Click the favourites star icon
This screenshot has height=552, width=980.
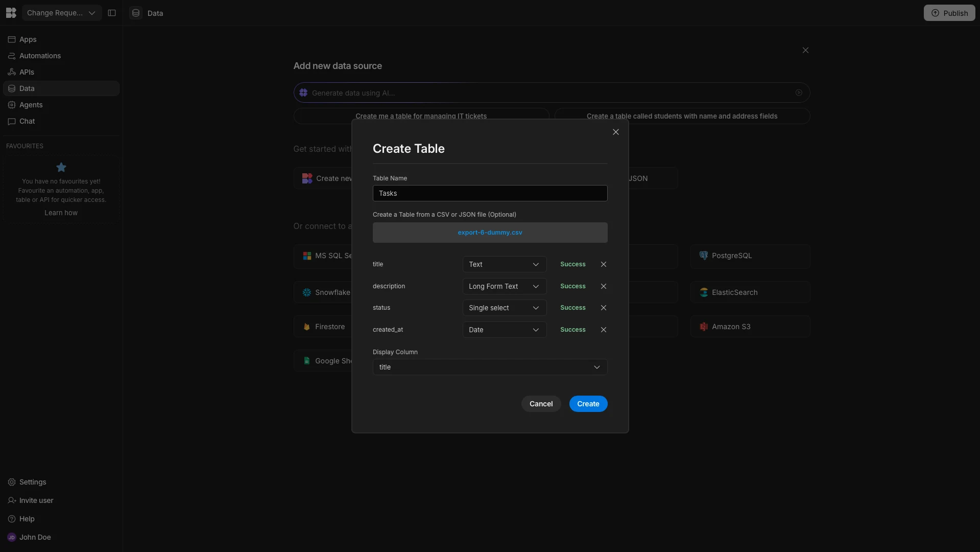pos(61,167)
